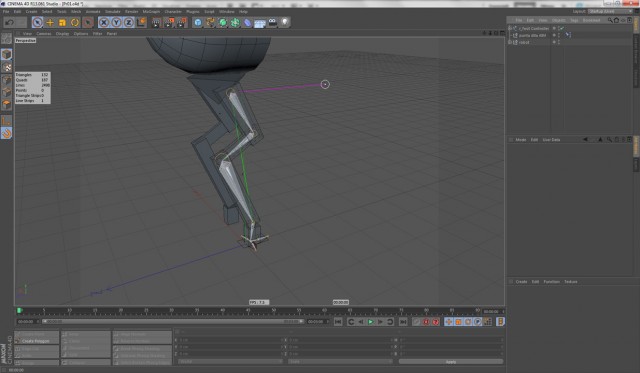Open the cube primitive object icon
This screenshot has height=373, width=640.
[198, 22]
